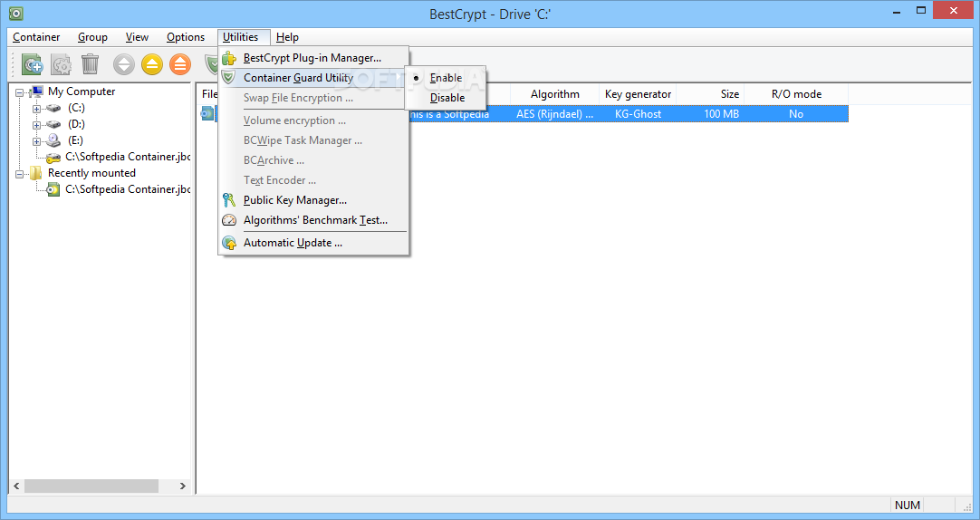Open the View menu
The image size is (980, 520).
pos(137,37)
